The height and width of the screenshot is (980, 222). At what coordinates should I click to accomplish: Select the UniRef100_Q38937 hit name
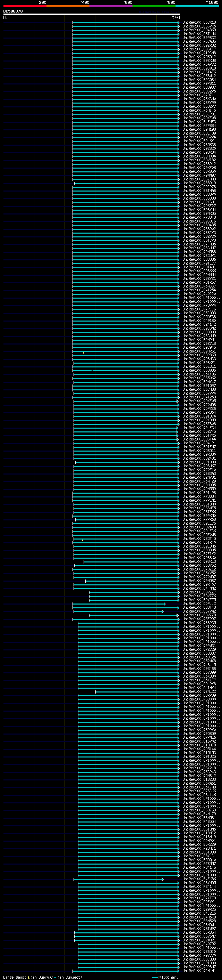199,88
